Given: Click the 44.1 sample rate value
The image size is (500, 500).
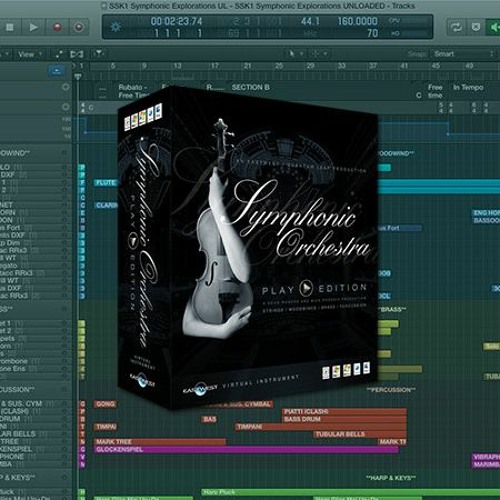Looking at the screenshot, I should tap(310, 22).
